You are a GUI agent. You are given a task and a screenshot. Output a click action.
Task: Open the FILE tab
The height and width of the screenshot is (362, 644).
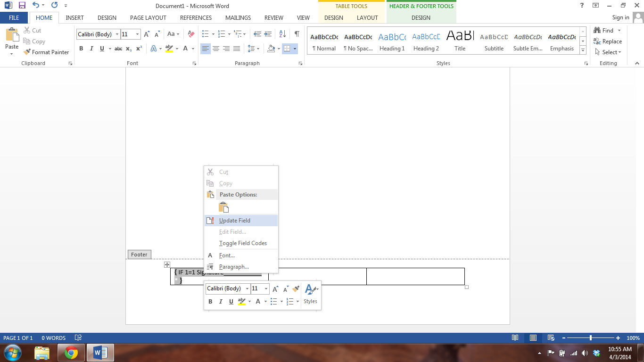(14, 18)
